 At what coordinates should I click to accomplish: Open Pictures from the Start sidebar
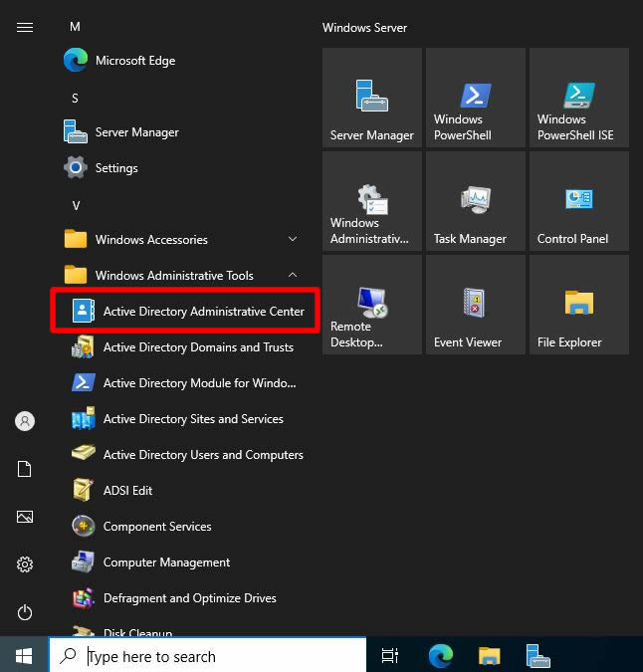[x=25, y=517]
